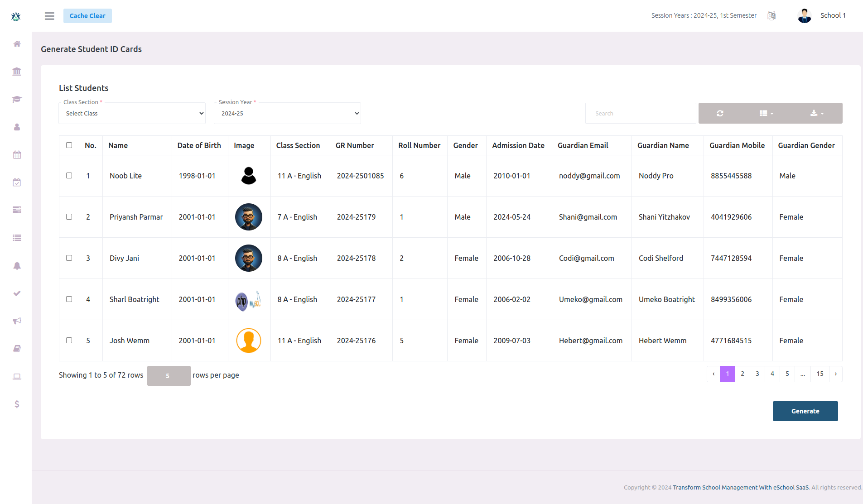The width and height of the screenshot is (863, 504).
Task: Click the graduation cap sidebar icon
Action: pyautogui.click(x=17, y=99)
